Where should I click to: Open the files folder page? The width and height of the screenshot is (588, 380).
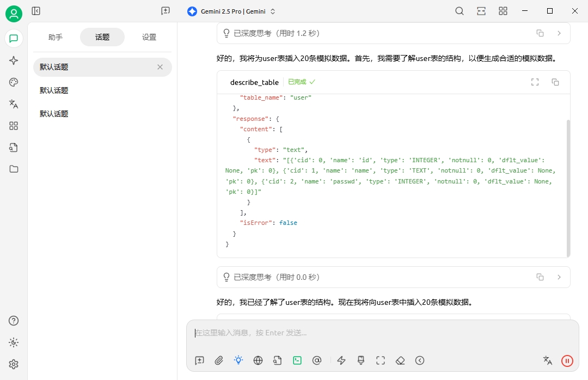tap(14, 169)
